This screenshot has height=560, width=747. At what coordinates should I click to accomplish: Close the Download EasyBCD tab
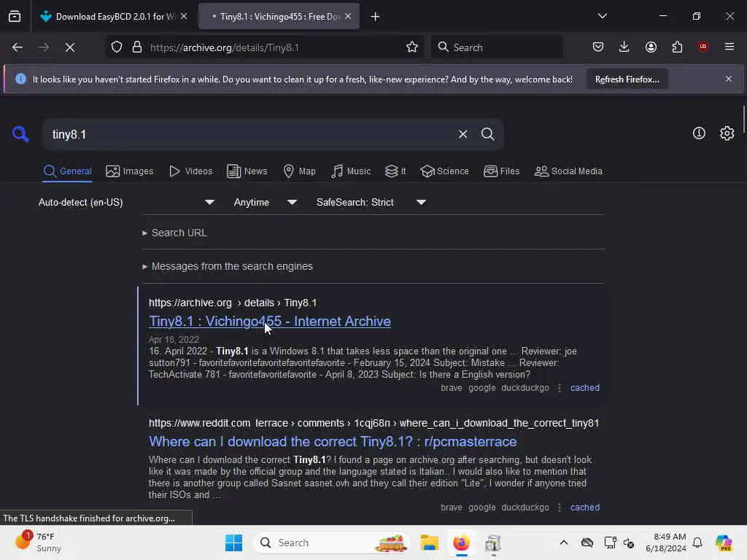184,17
